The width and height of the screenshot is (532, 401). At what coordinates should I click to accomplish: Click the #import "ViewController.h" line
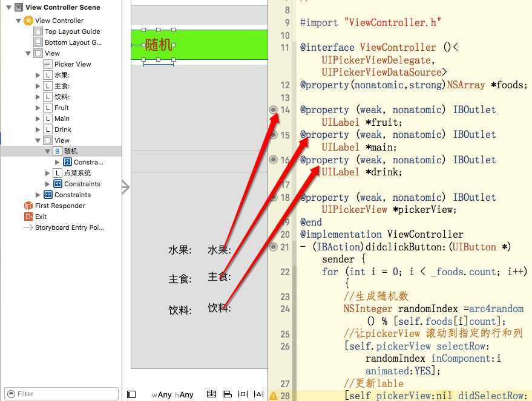click(370, 22)
